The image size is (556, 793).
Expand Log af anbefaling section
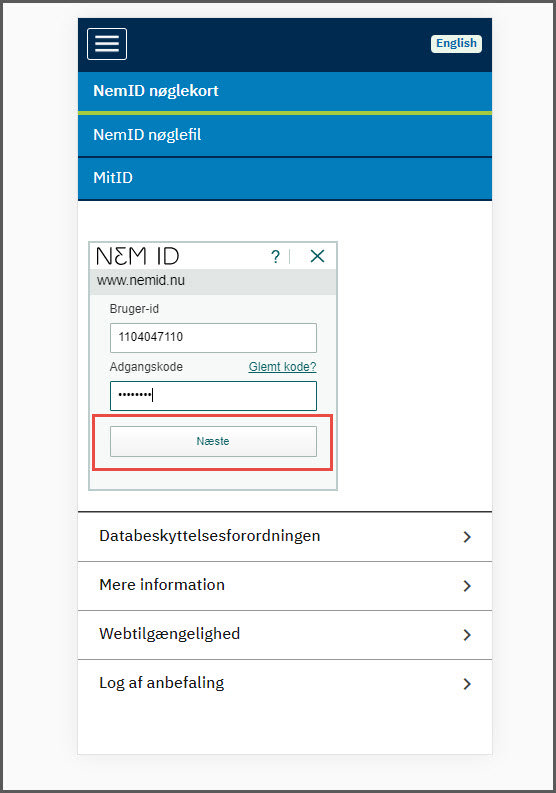[285, 683]
